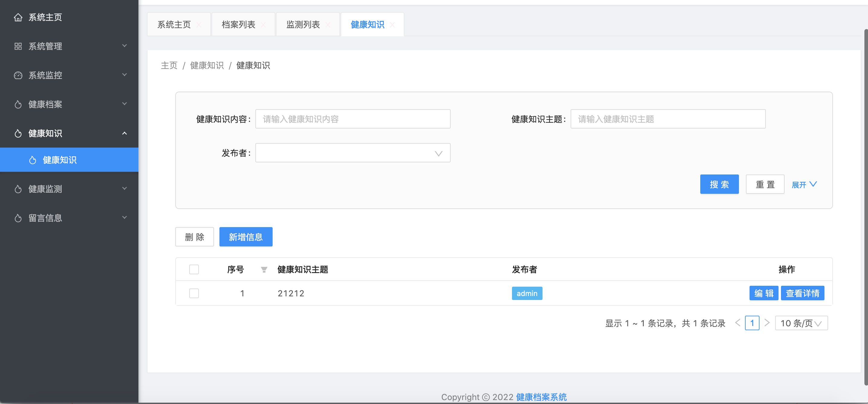Click 查看详情 for record 21212
The width and height of the screenshot is (868, 404).
pos(802,293)
